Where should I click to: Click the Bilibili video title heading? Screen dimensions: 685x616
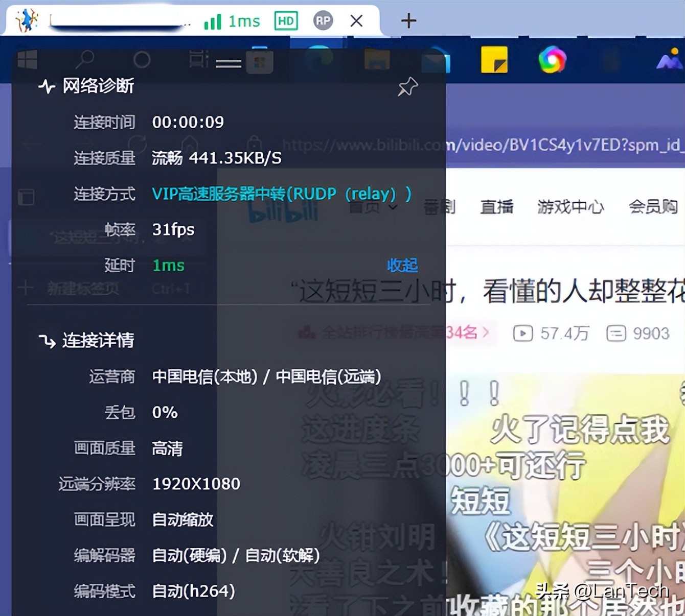coord(488,292)
